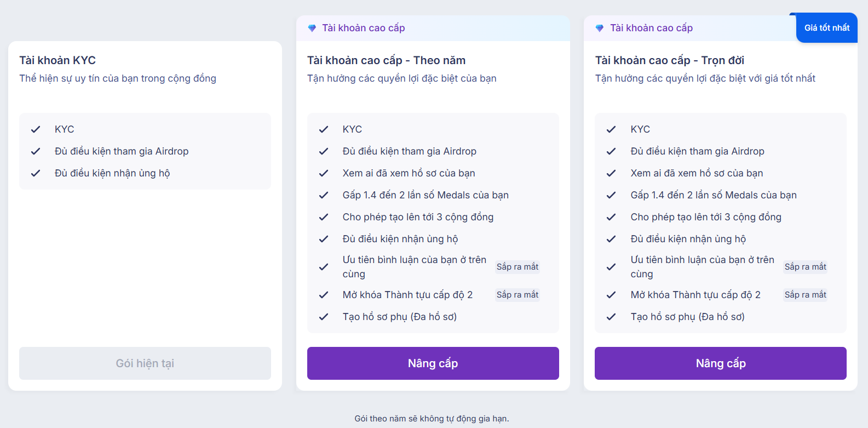868x428 pixels.
Task: Click checkmark beside KYC in KYC plan
Action: click(x=36, y=129)
